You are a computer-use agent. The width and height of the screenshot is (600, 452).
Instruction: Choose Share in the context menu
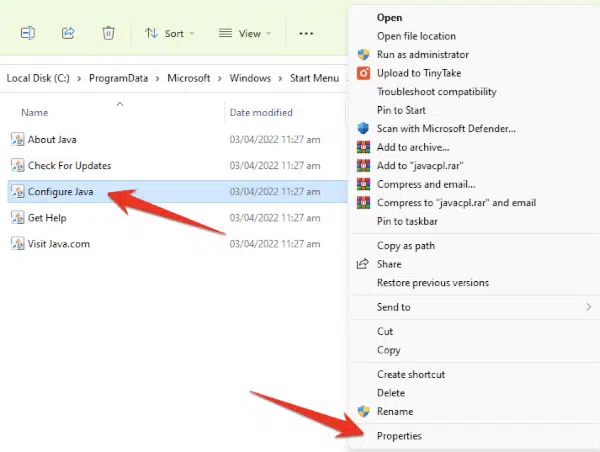click(389, 264)
